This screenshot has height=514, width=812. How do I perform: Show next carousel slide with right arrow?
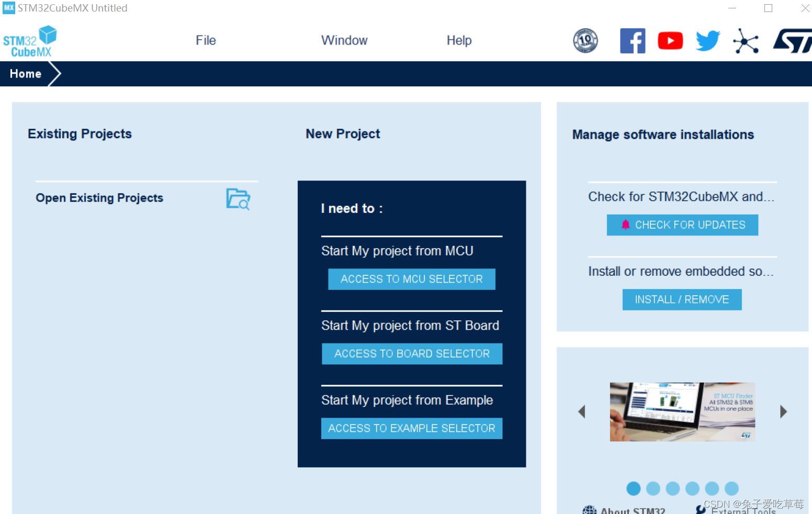(x=783, y=411)
